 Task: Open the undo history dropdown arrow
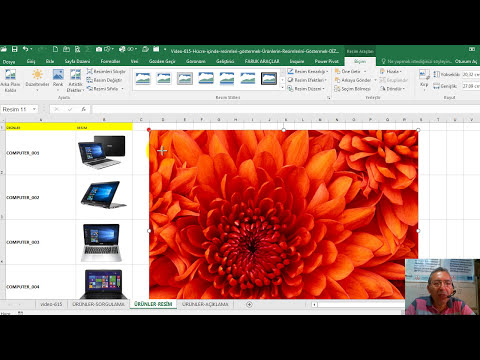(x=31, y=49)
